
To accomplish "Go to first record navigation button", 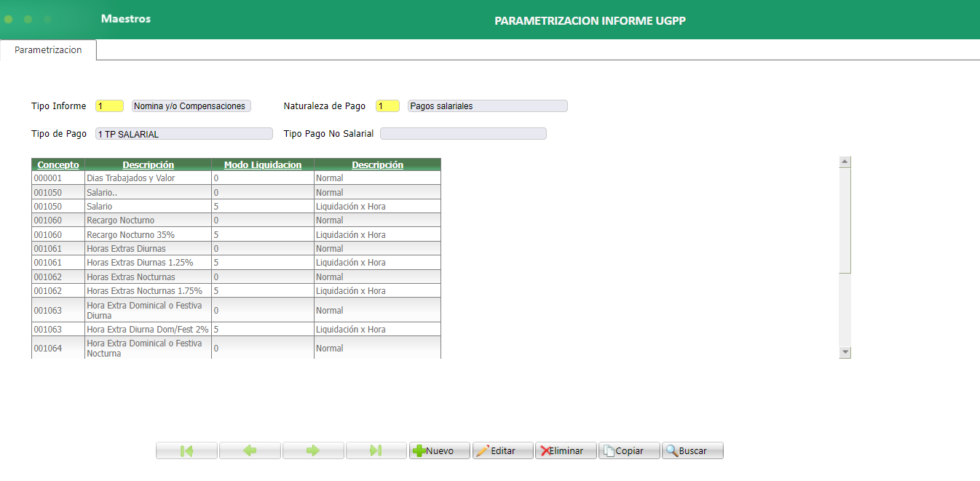I will [x=186, y=450].
